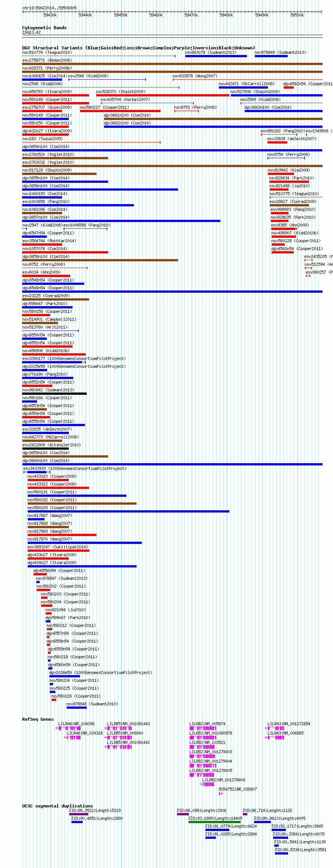
Task: Open nsv821084 (Ju2010) variant
Action: click(65, 610)
